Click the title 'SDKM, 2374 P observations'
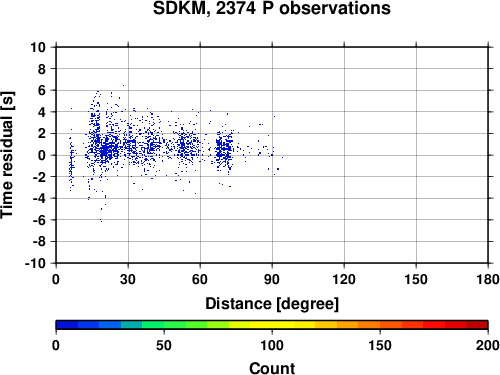 point(272,8)
